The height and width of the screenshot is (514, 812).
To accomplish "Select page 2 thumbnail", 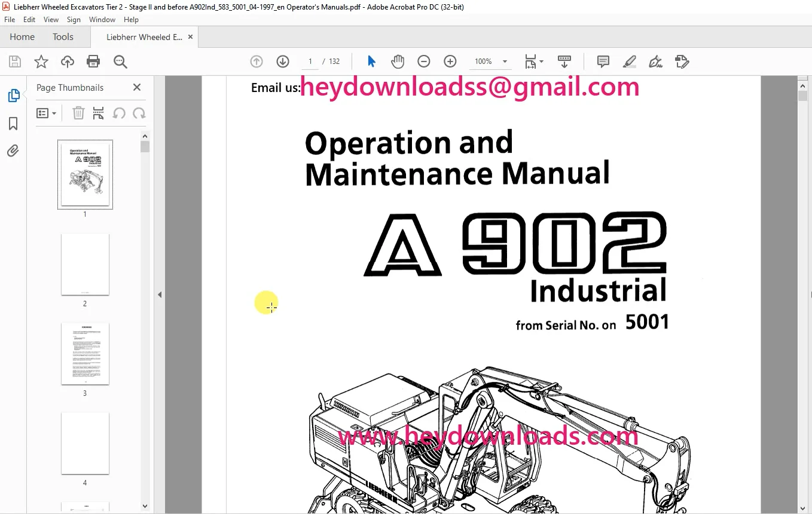I will pos(85,264).
